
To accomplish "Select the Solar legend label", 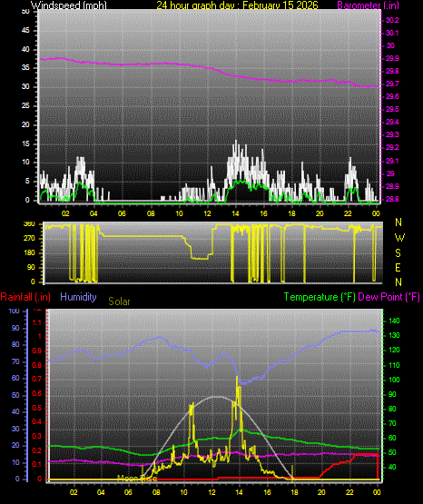I will [x=119, y=301].
